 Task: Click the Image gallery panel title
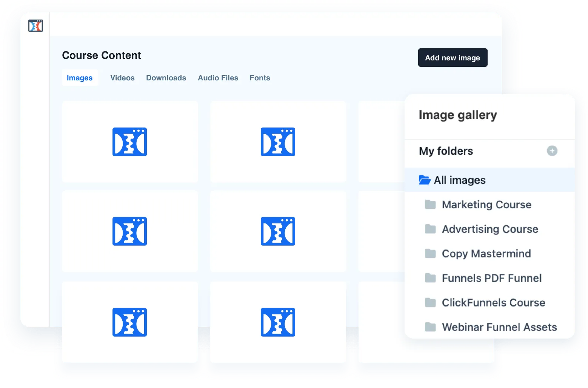(458, 115)
